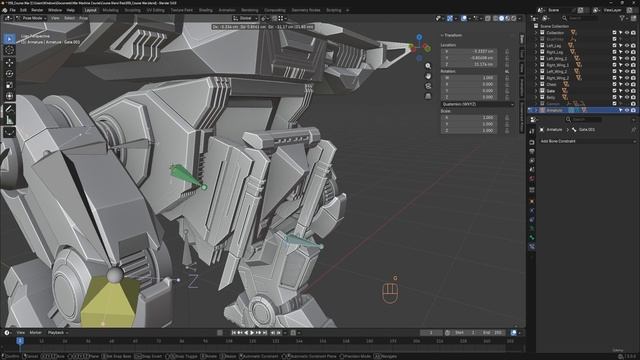Open the Bone Constraints properties tab icon

click(x=531, y=247)
